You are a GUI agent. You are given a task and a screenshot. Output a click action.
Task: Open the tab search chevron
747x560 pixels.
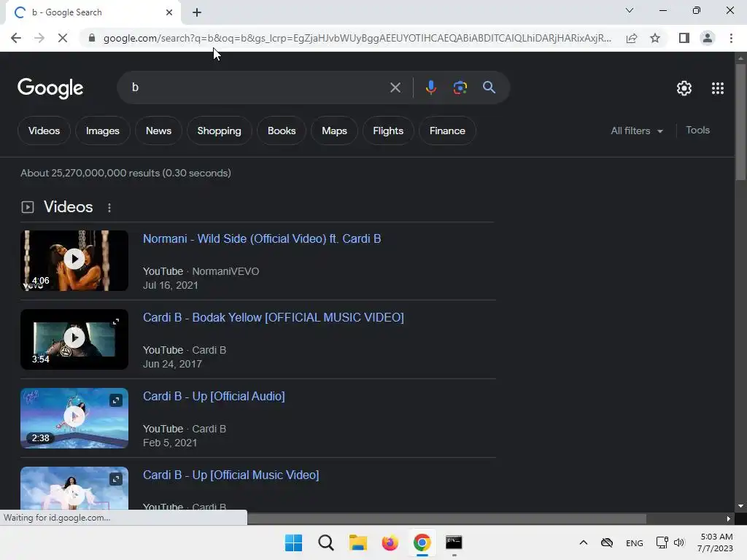[630, 10]
